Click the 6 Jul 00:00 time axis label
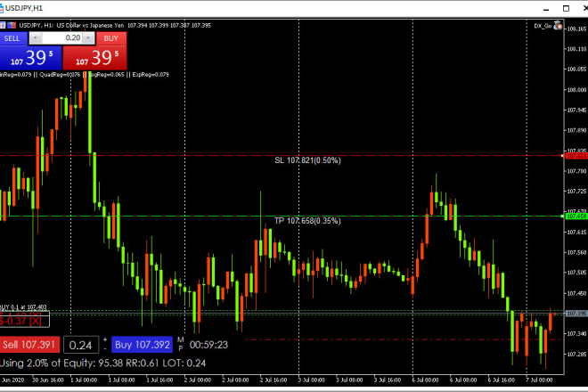The image size is (588, 392). (425, 380)
